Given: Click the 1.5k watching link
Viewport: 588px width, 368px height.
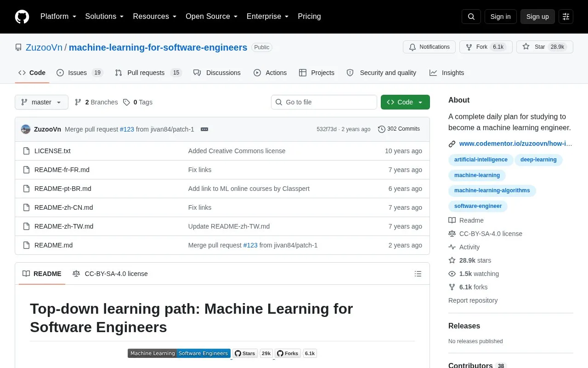Looking at the screenshot, I should [x=479, y=274].
